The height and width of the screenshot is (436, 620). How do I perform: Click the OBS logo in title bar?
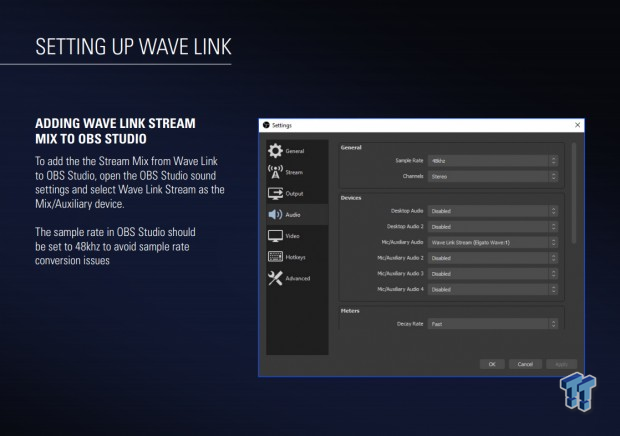[x=266, y=125]
